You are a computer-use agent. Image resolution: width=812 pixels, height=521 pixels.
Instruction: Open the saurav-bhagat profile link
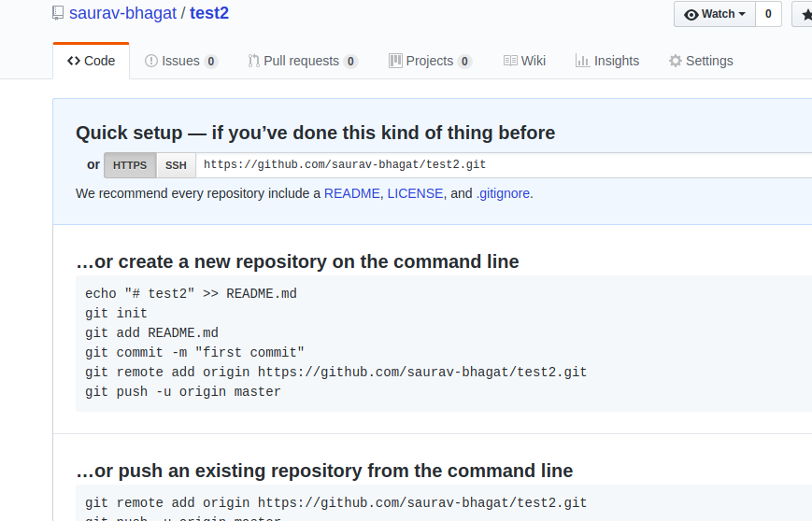coord(122,13)
